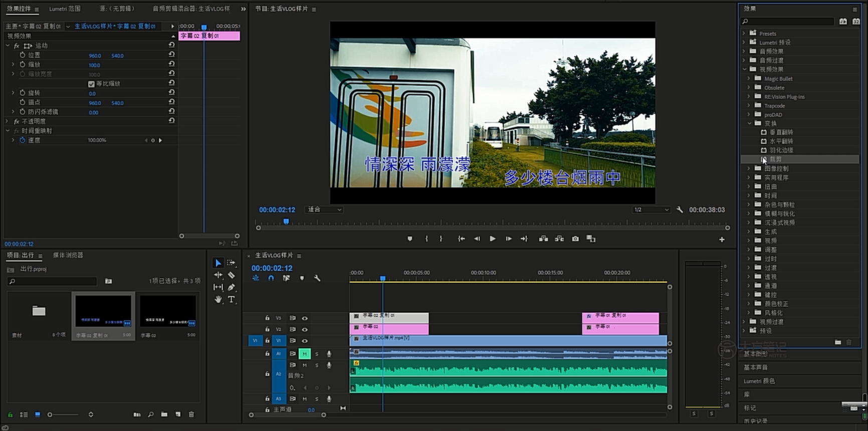Toggle lock on track V3

click(267, 318)
